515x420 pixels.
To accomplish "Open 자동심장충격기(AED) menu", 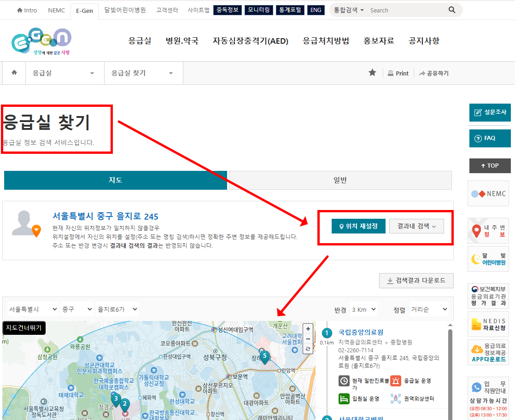I will tap(250, 41).
